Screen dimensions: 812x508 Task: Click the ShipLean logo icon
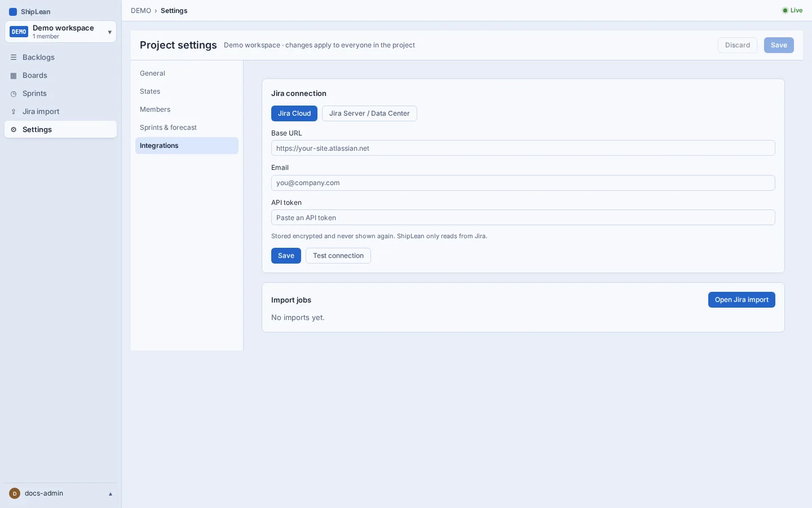[x=13, y=12]
